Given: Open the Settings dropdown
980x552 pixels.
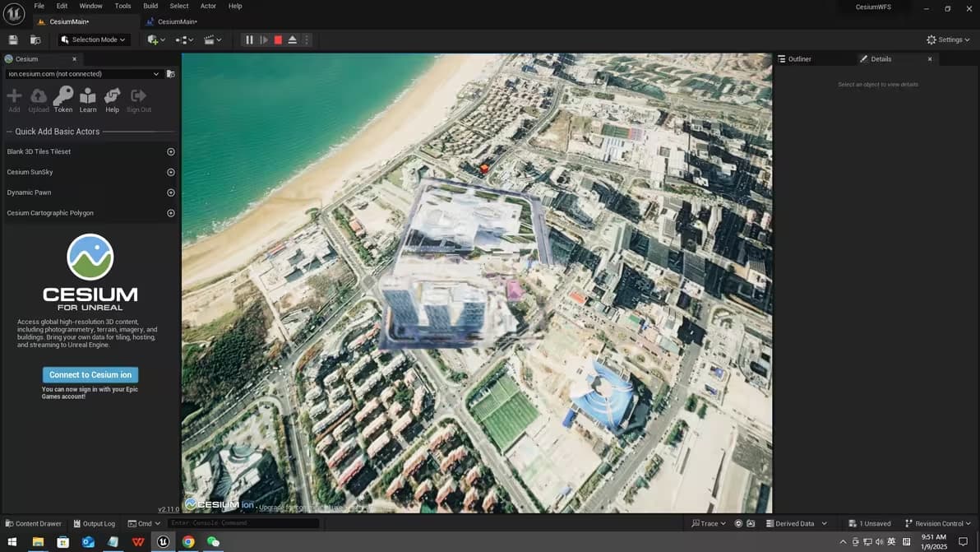Looking at the screenshot, I should coord(948,39).
